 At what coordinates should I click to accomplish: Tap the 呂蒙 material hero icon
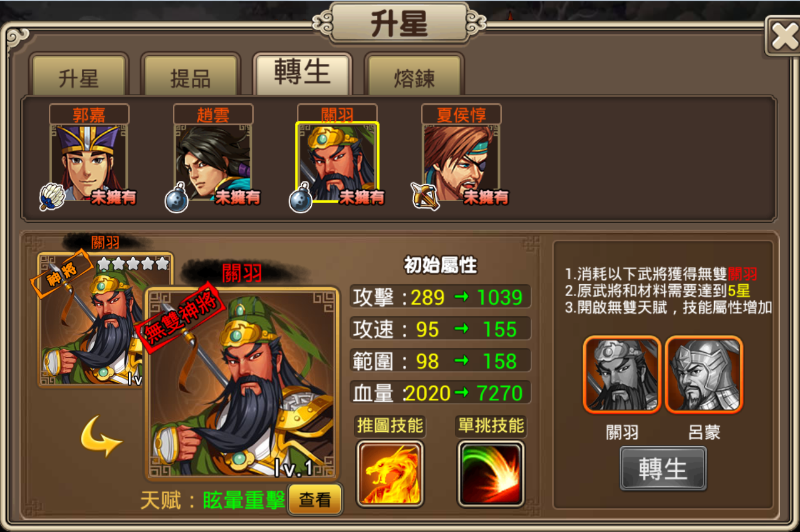[x=704, y=375]
